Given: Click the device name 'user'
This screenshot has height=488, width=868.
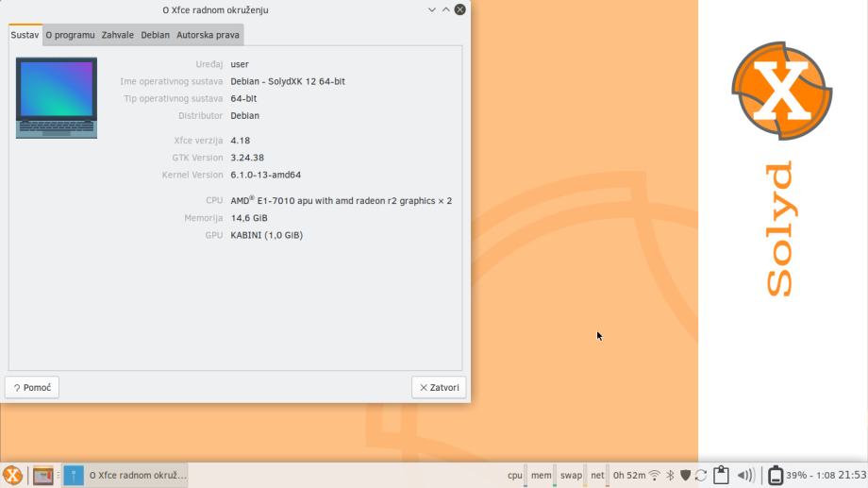Looking at the screenshot, I should (240, 64).
